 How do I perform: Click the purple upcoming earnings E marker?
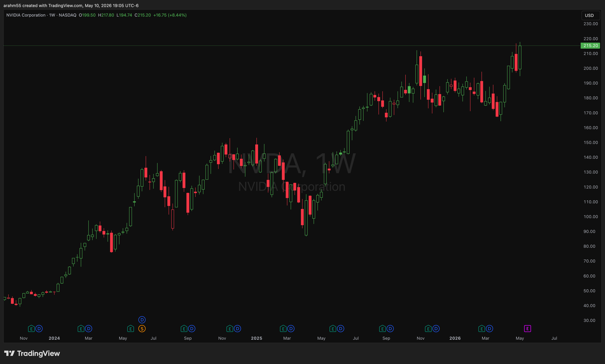[527, 328]
